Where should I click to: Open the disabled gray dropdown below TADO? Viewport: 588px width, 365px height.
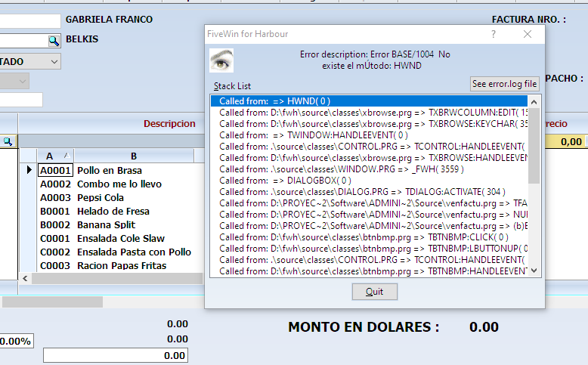tap(22, 81)
